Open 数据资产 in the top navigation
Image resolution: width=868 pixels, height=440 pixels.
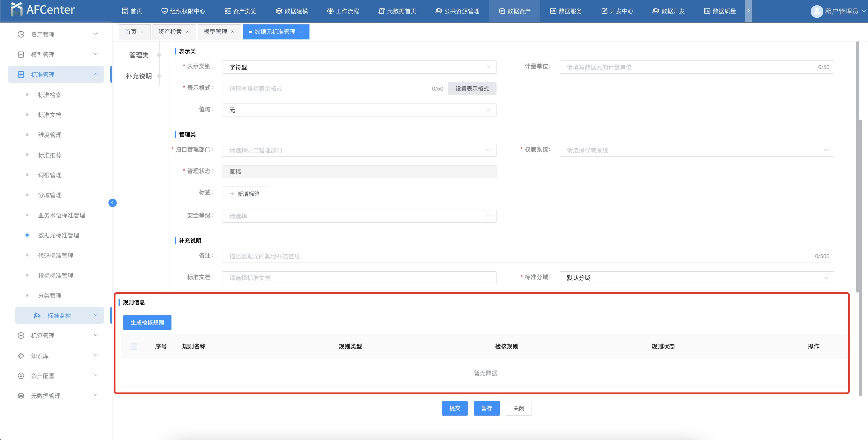(x=514, y=11)
